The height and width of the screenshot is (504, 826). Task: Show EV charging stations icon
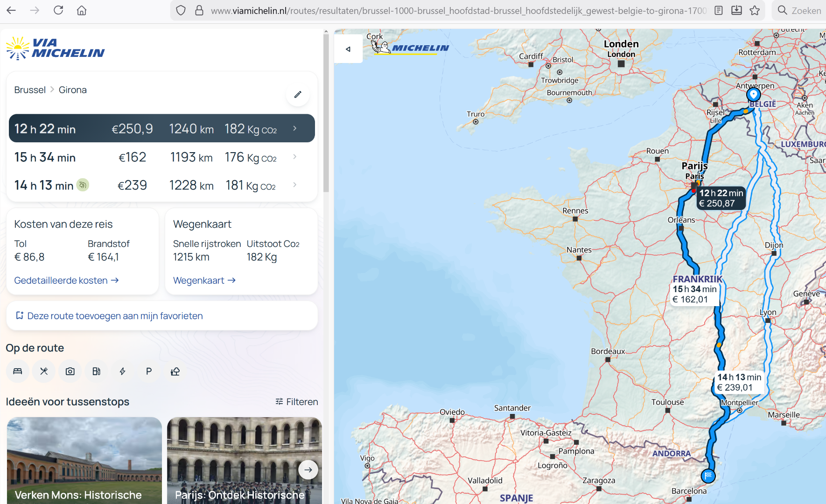click(122, 371)
